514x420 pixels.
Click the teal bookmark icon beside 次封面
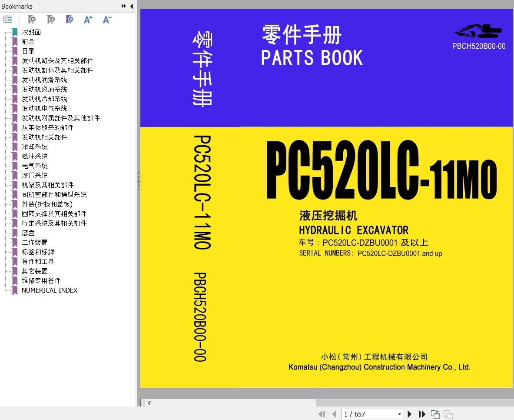pos(15,32)
